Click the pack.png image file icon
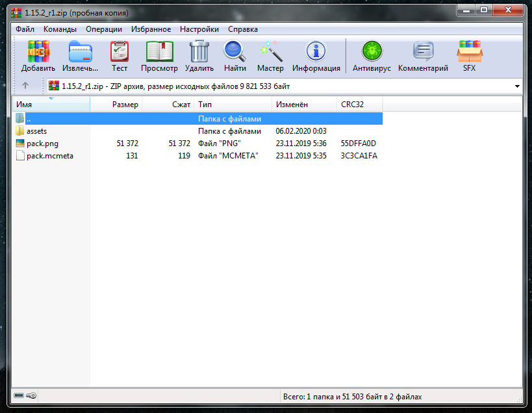The height and width of the screenshot is (413, 532). pos(20,143)
